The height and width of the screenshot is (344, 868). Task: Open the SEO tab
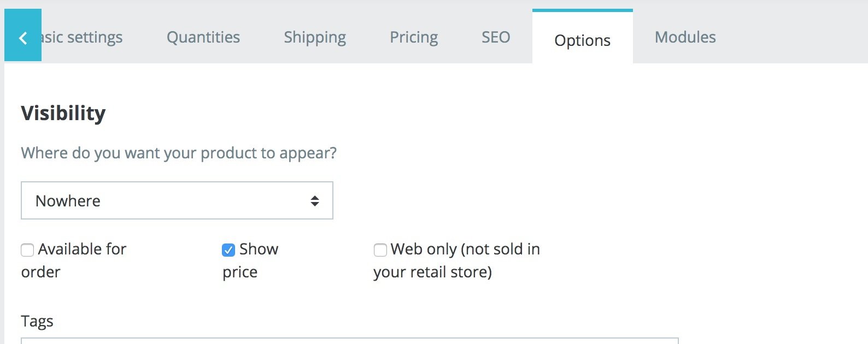[496, 37]
